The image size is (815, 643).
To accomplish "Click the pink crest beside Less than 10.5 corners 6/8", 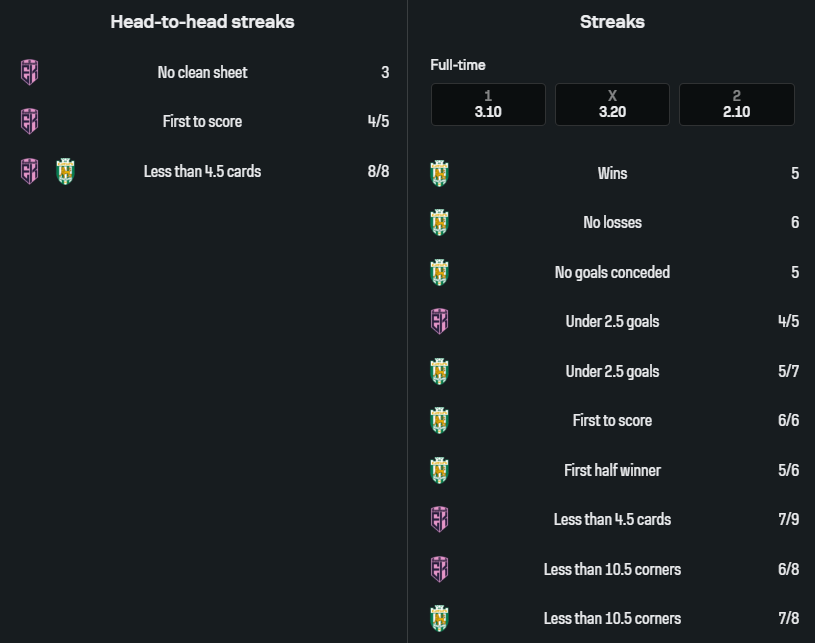I will point(439,569).
